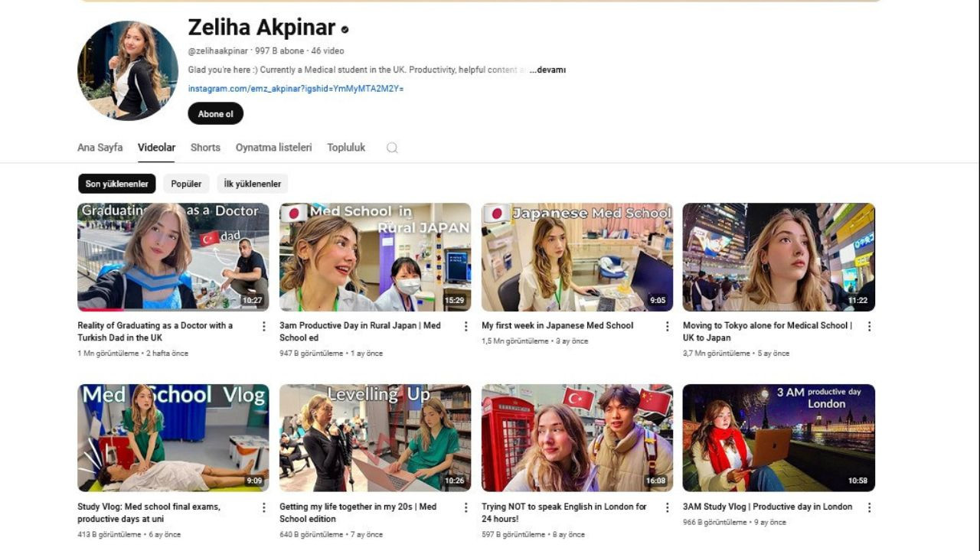Open options for 3AM Study Vlog video
This screenshot has height=551, width=980.
pos(870,507)
